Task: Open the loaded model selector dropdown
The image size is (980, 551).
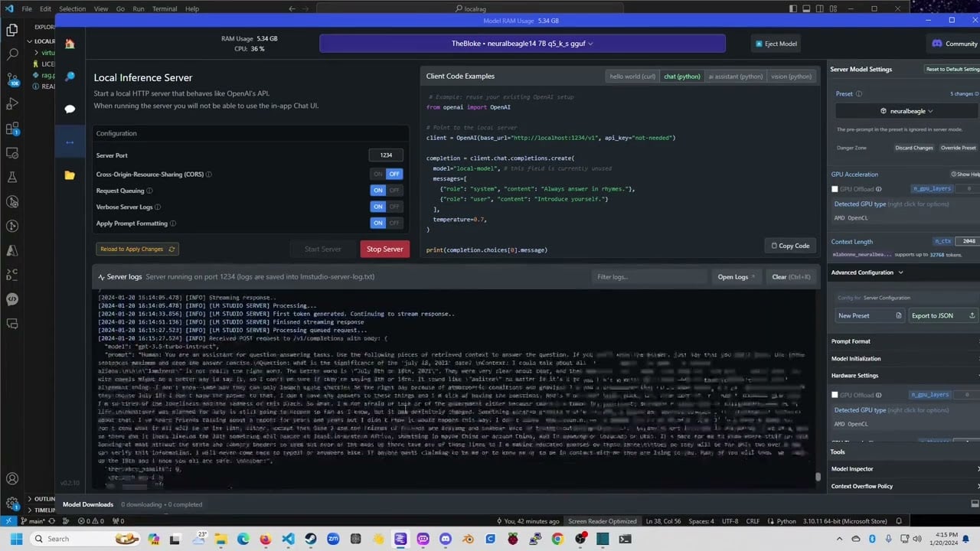Action: click(522, 44)
